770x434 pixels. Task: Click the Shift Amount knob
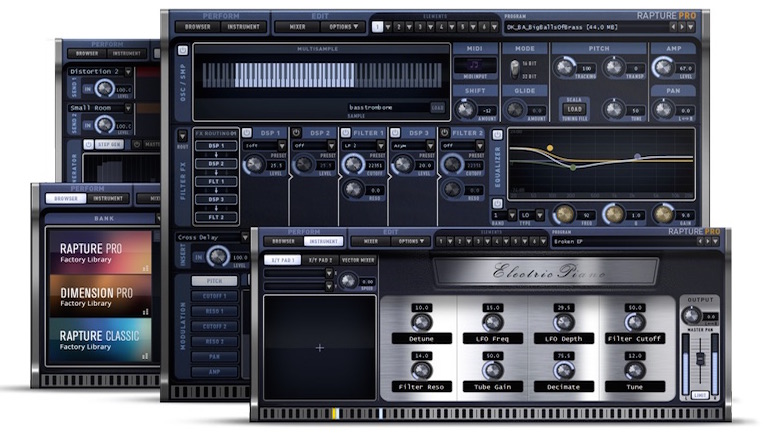[x=465, y=109]
